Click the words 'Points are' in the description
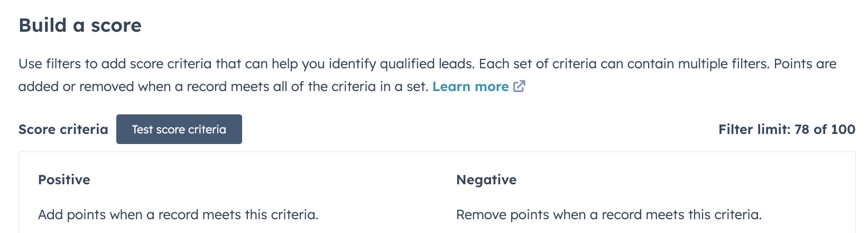Image resolution: width=868 pixels, height=233 pixels. pos(805,64)
